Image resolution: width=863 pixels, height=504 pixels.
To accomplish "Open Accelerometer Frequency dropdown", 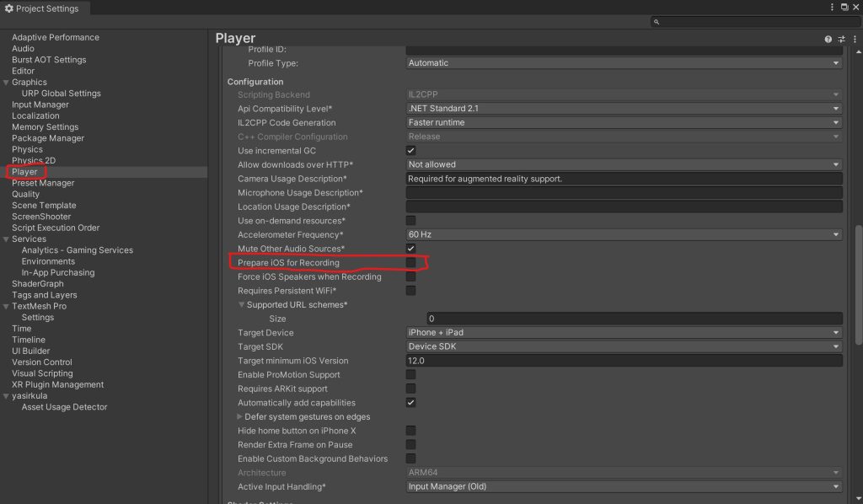I will [x=624, y=234].
